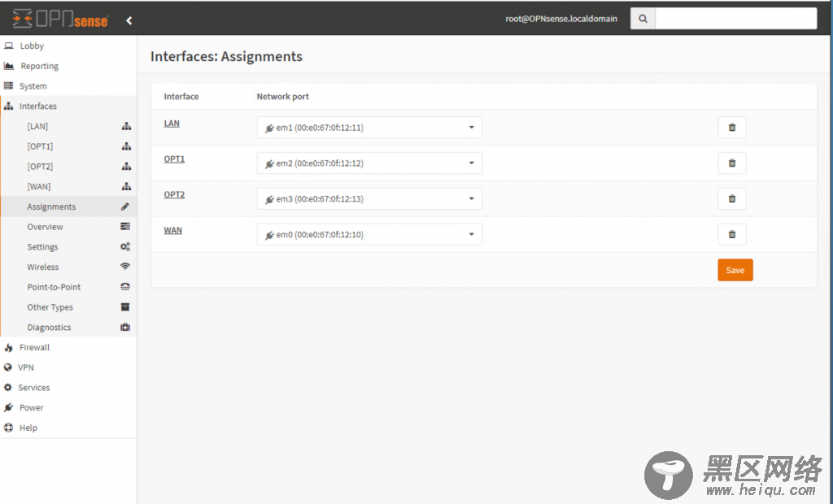
Task: Click the Reporting chart icon
Action: (8, 66)
